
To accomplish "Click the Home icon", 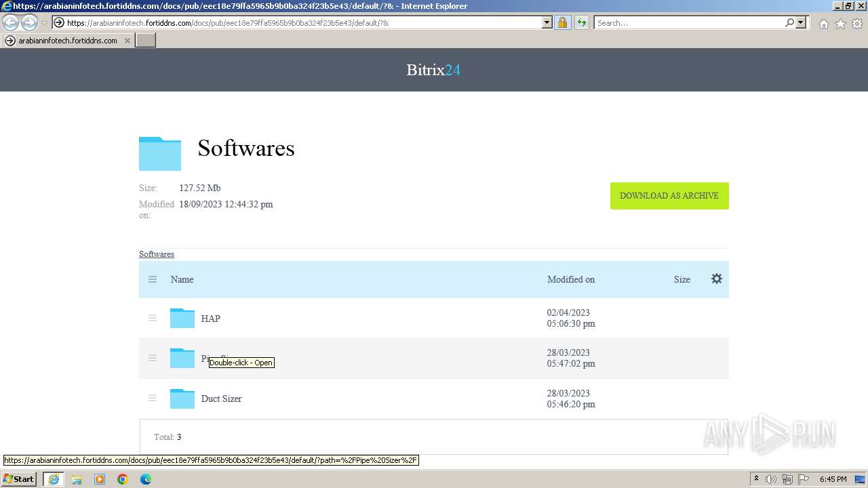I will [823, 24].
